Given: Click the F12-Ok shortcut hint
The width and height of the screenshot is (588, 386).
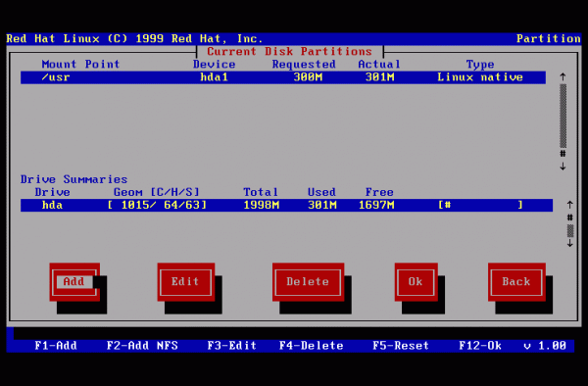Looking at the screenshot, I should click(480, 346).
